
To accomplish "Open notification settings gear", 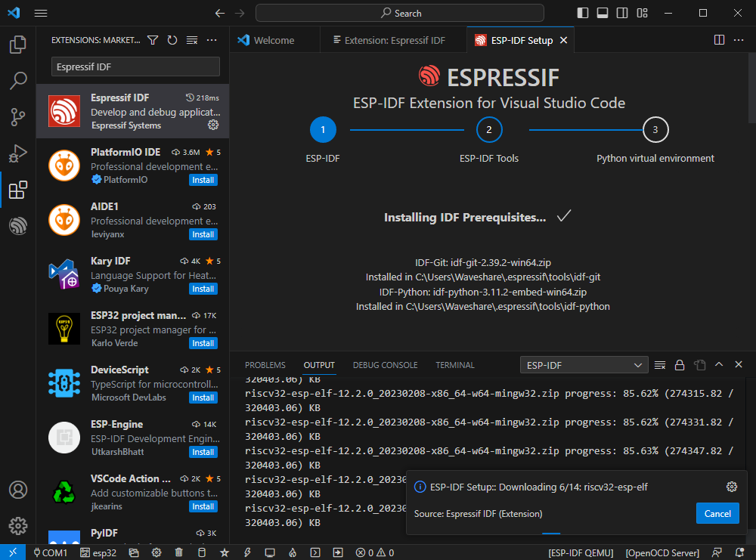I will [x=731, y=487].
